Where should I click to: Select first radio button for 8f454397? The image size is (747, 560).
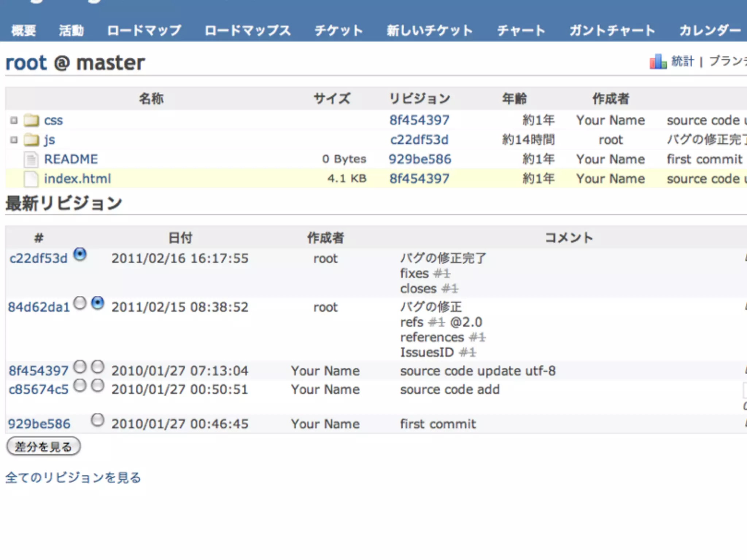80,366
